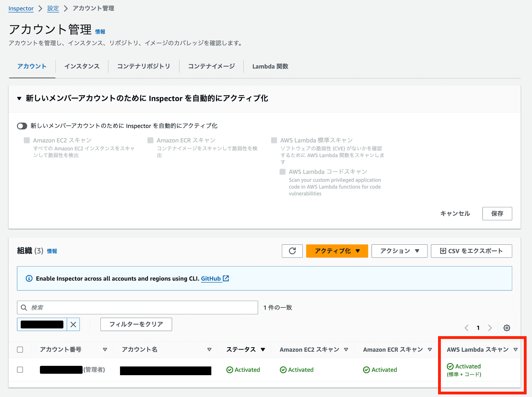Image resolution: width=532 pixels, height=397 pixels.
Task: Click the Activated check icon in ステータス column
Action: click(230, 370)
